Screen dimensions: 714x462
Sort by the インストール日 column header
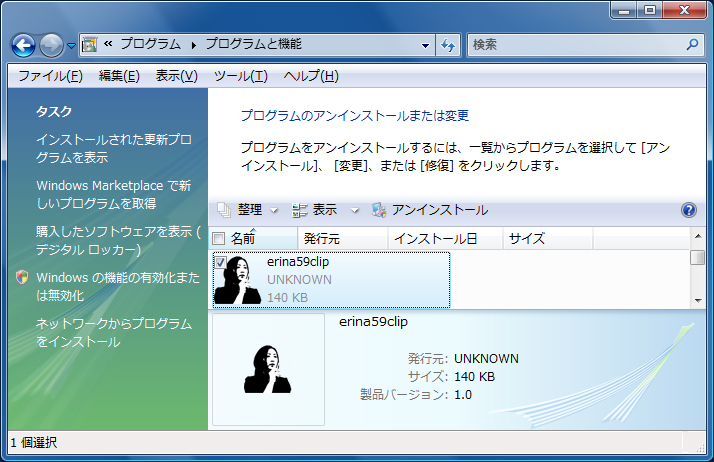[445, 238]
